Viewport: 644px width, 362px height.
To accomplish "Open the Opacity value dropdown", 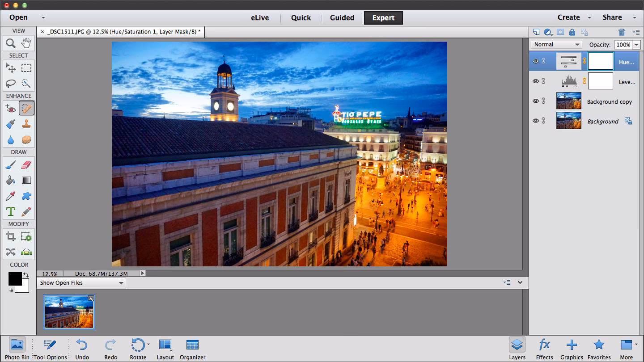I will pyautogui.click(x=637, y=44).
